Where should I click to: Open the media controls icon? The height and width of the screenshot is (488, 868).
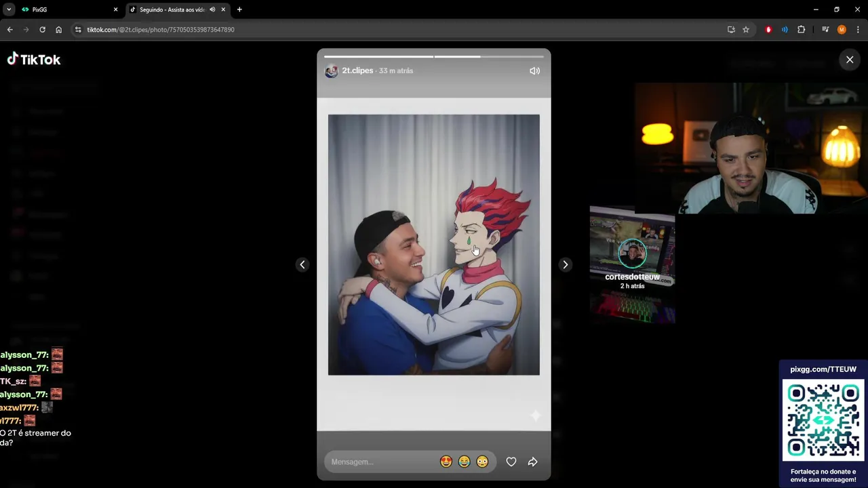825,30
